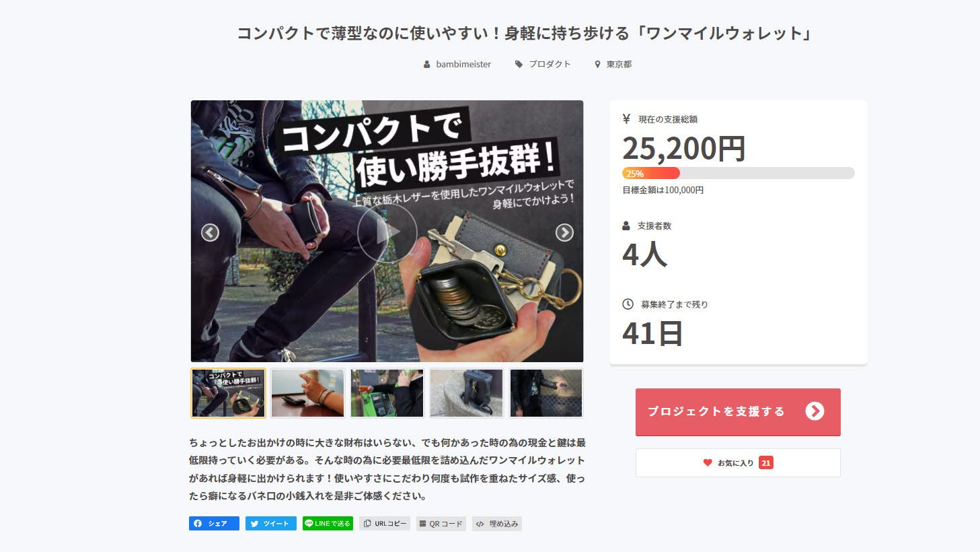Advance to the next slide arrow
Screen dimensions: 980x552
coord(564,232)
